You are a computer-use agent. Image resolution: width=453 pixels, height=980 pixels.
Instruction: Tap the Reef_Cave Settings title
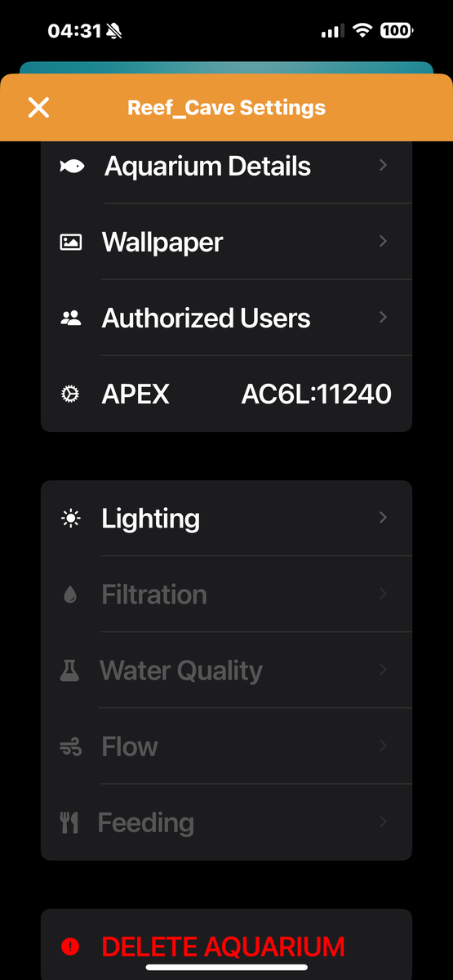(227, 108)
